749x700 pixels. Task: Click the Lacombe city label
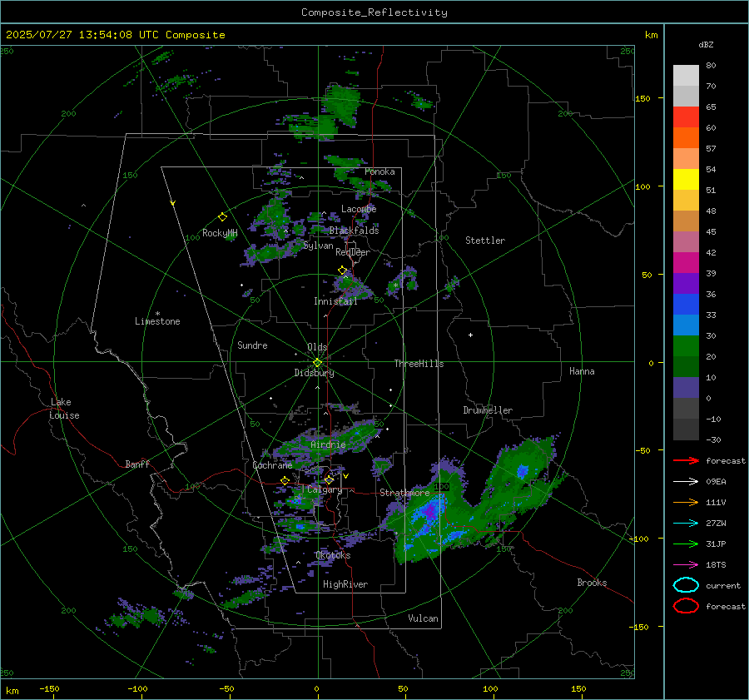359,209
